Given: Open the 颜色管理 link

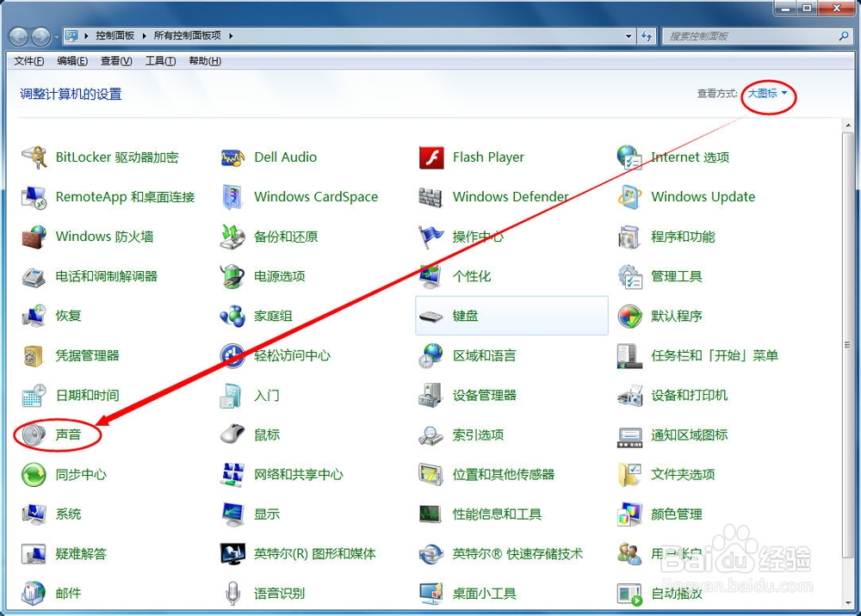Looking at the screenshot, I should point(676,514).
